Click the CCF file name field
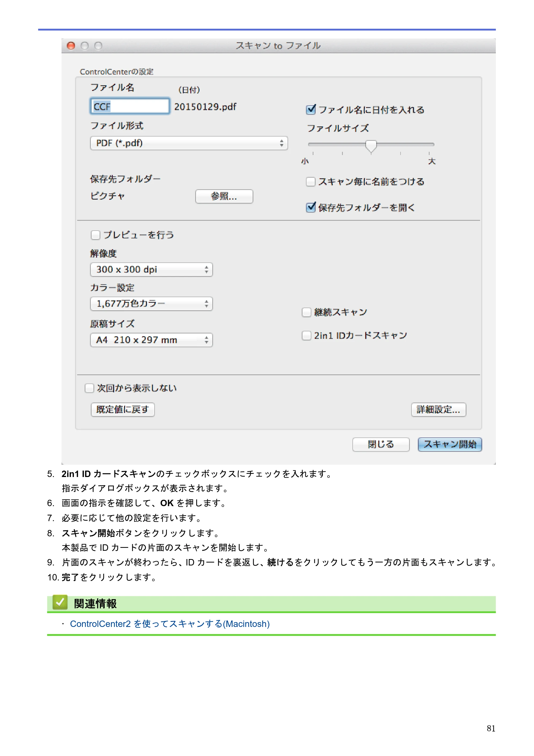 coord(130,106)
